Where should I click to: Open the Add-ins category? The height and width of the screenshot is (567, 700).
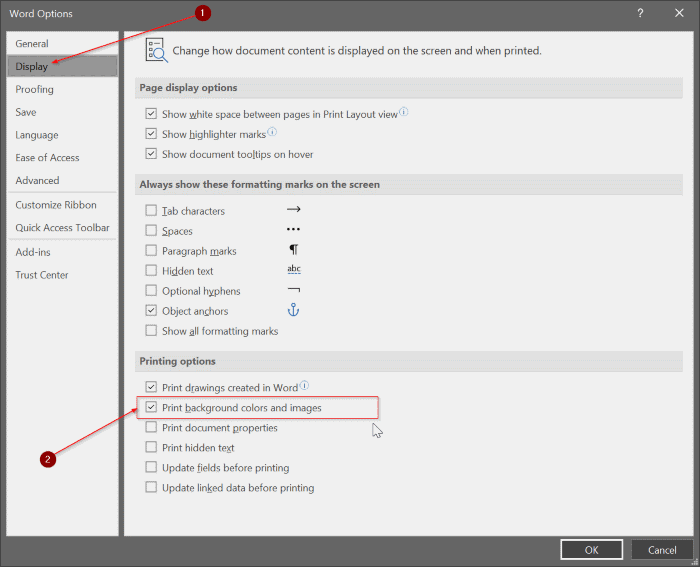point(62,252)
